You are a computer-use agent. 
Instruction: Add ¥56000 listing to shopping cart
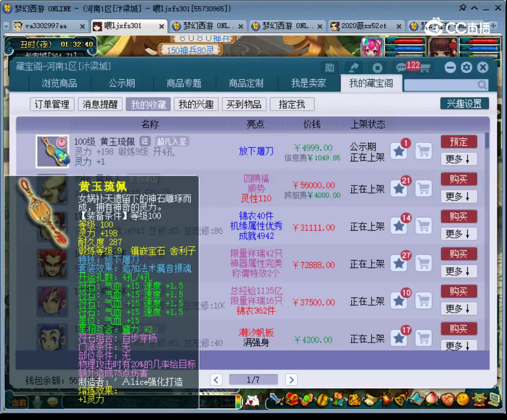423,189
